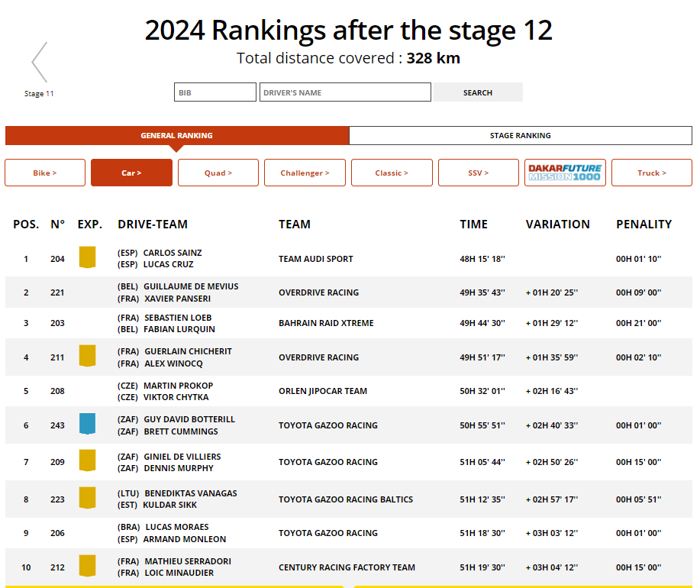
Task: Switch to the Stage Ranking tab
Action: (521, 135)
